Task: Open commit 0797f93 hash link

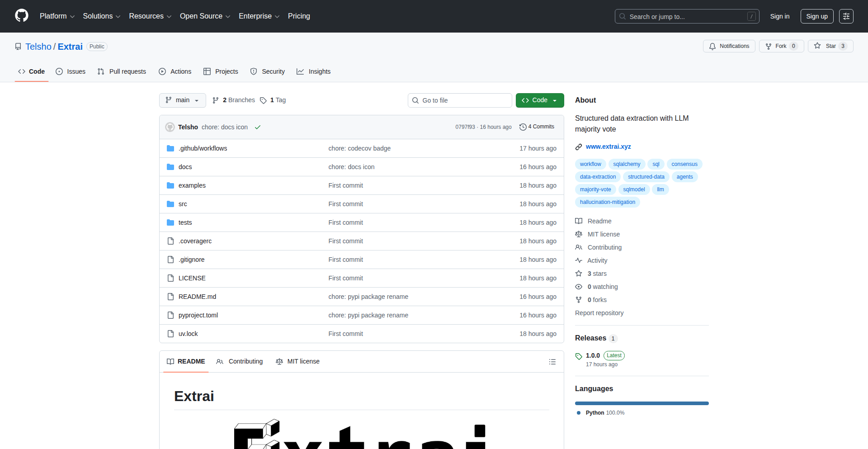Action: coord(465,127)
